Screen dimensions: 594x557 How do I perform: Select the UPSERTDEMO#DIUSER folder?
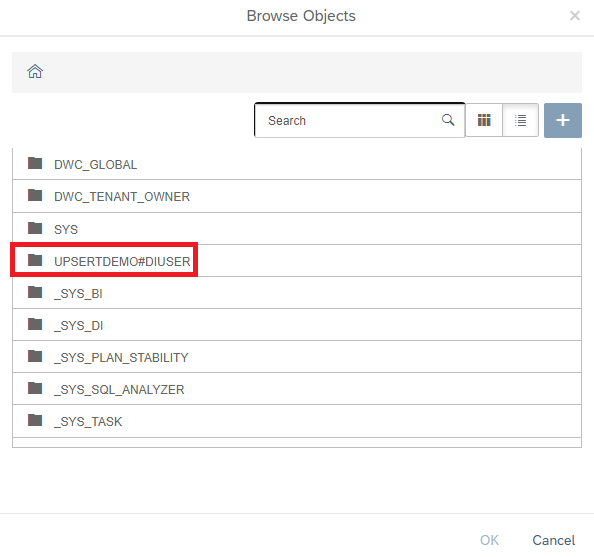click(297, 261)
